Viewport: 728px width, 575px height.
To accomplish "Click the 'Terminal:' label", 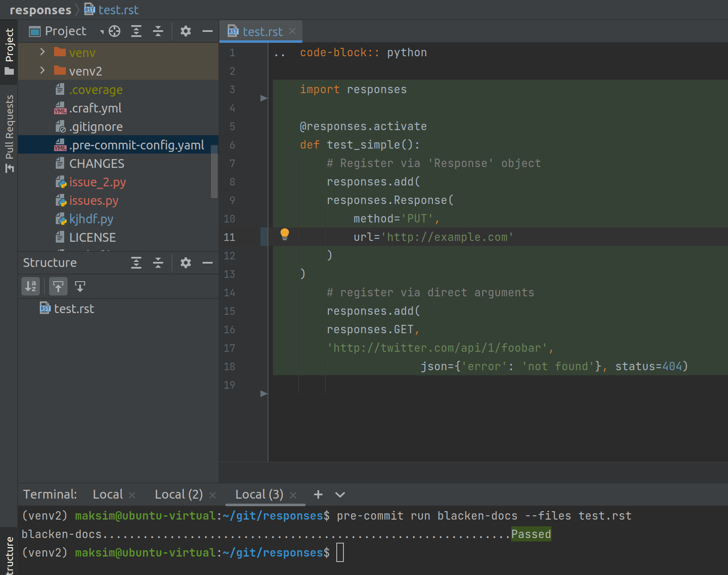I will pyautogui.click(x=50, y=494).
